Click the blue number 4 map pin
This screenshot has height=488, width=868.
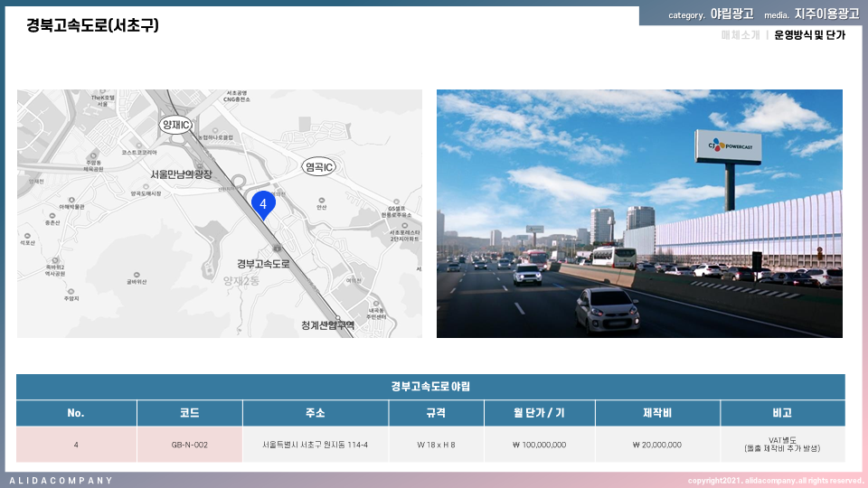click(263, 206)
